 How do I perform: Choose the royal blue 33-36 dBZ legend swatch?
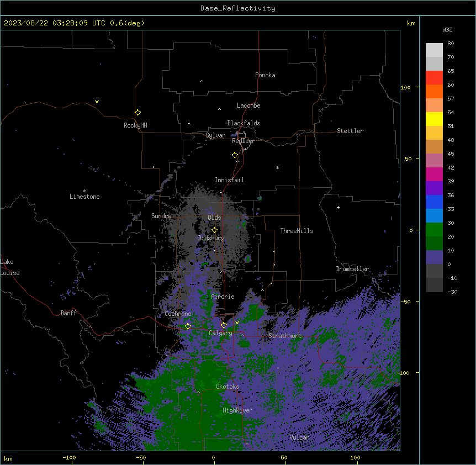[x=434, y=202]
